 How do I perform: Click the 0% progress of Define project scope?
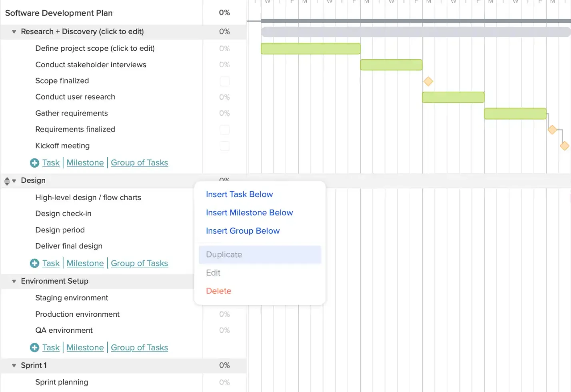pyautogui.click(x=224, y=49)
